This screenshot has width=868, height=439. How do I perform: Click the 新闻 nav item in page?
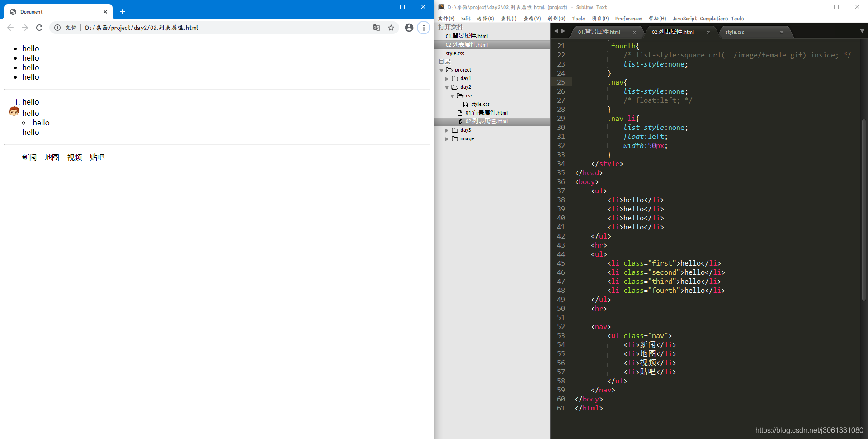[29, 157]
